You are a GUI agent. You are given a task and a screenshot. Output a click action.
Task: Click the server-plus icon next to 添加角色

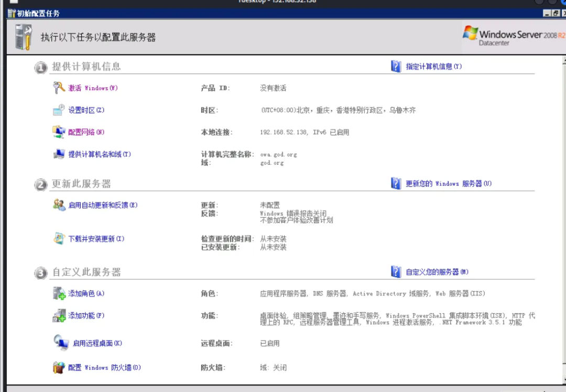click(x=59, y=293)
